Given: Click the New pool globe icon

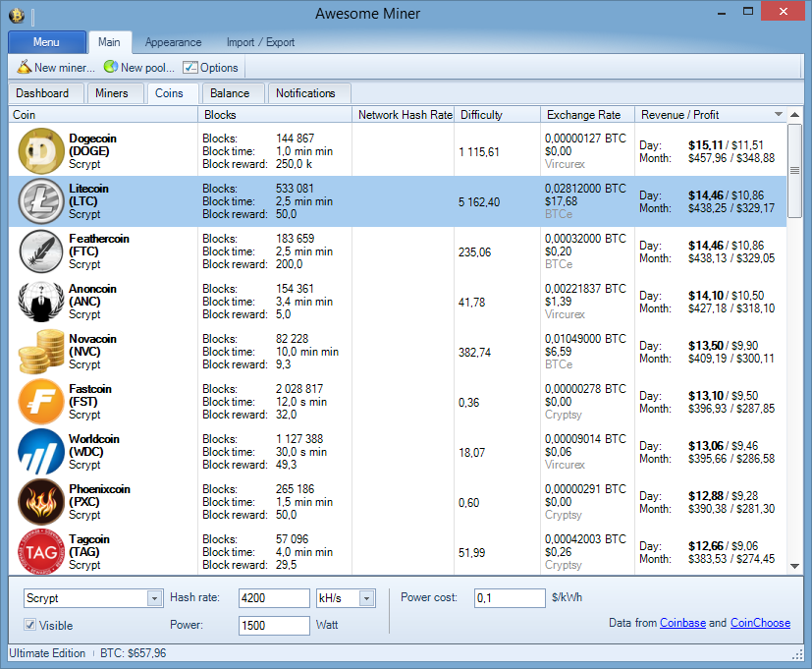Looking at the screenshot, I should tap(110, 67).
